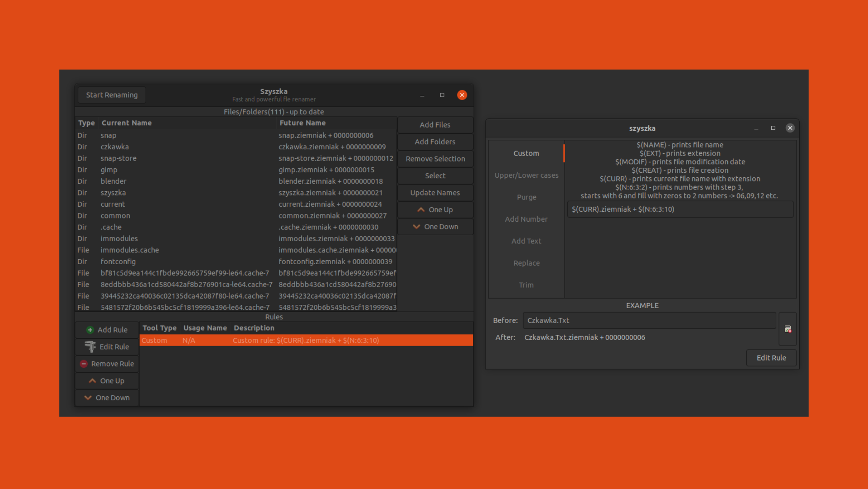Minimize the Szyszka main window

pos(422,95)
